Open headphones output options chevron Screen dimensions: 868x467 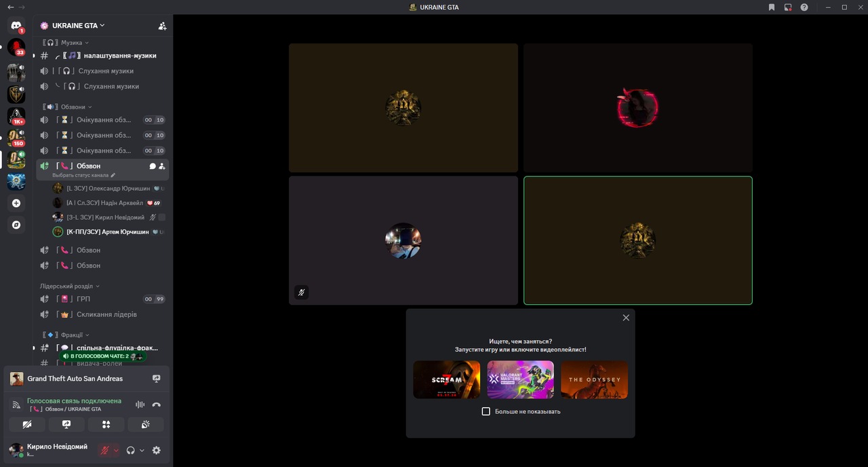(x=142, y=450)
